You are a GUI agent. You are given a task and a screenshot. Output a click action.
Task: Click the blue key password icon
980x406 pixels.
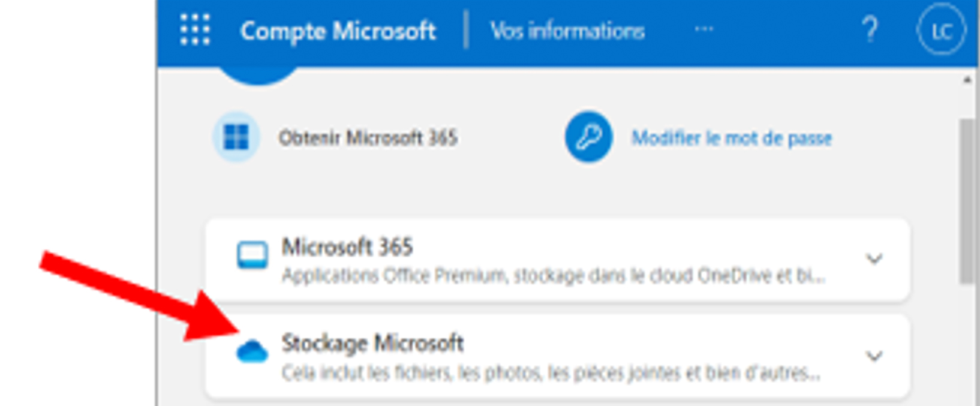tap(588, 137)
